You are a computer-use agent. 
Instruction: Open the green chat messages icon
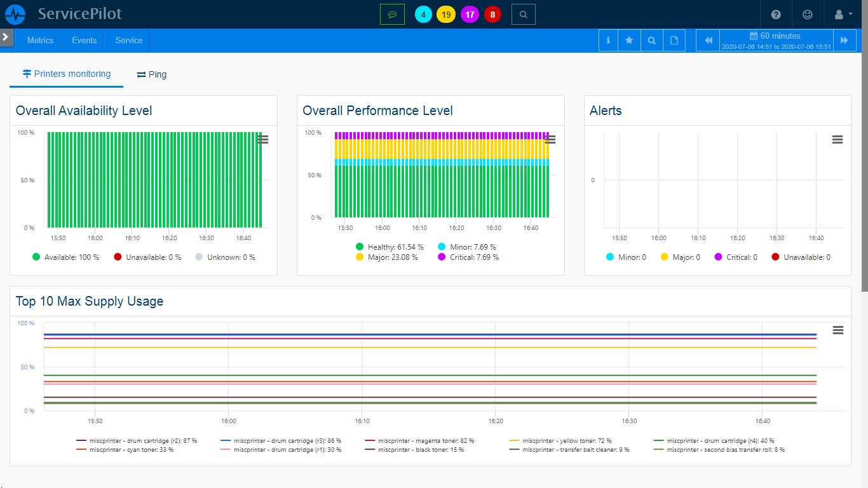(x=392, y=14)
